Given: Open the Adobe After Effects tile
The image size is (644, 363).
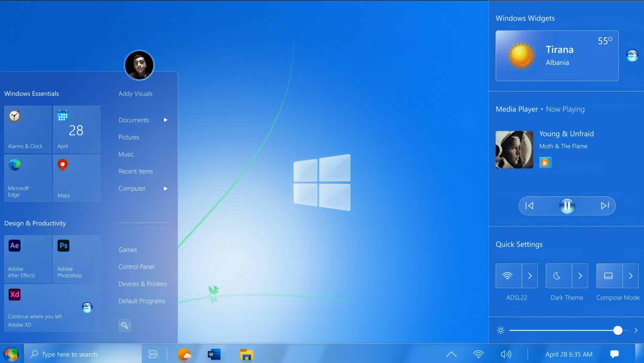Looking at the screenshot, I should 28,259.
